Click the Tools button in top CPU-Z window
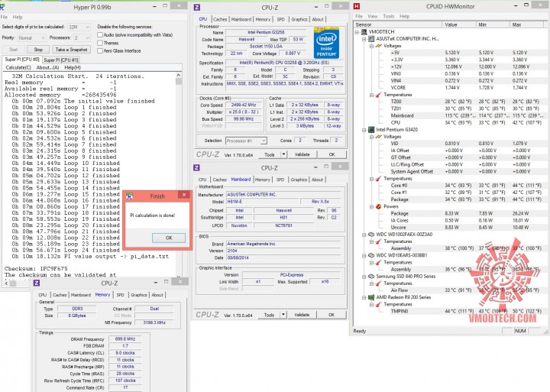The width and height of the screenshot is (550, 392). [x=270, y=154]
